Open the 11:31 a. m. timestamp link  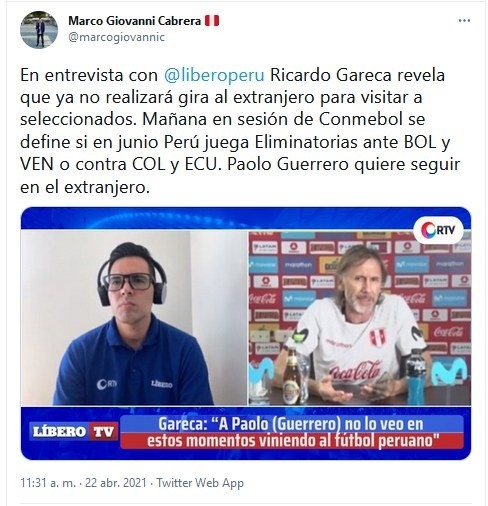tap(48, 483)
